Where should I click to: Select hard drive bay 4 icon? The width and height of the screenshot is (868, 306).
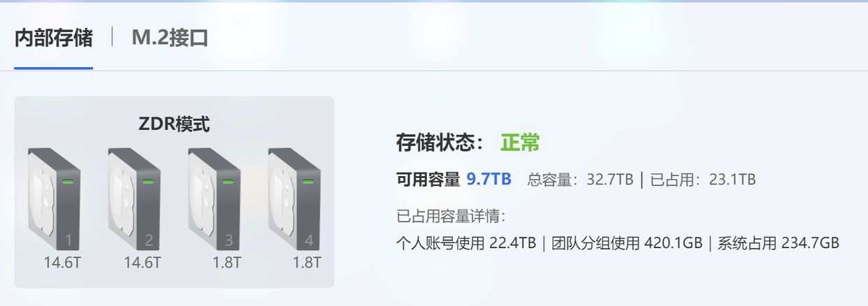[294, 199]
